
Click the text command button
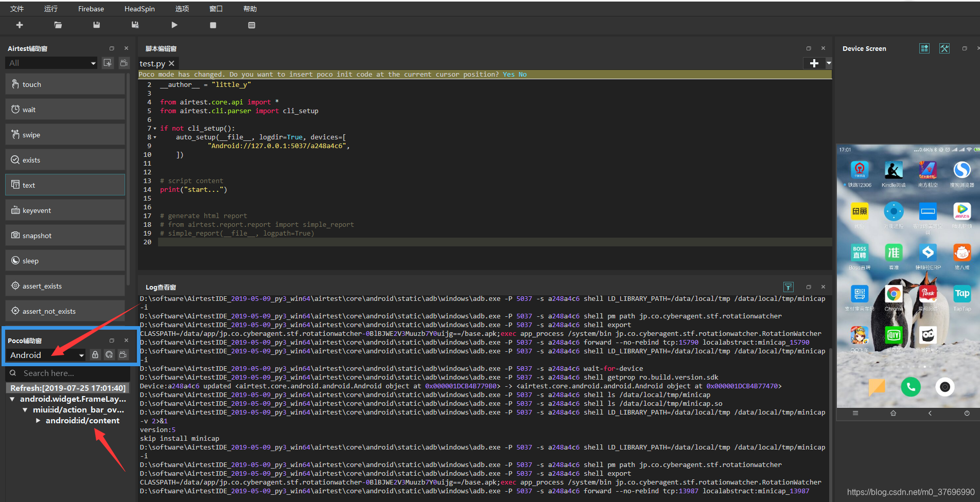click(x=65, y=185)
